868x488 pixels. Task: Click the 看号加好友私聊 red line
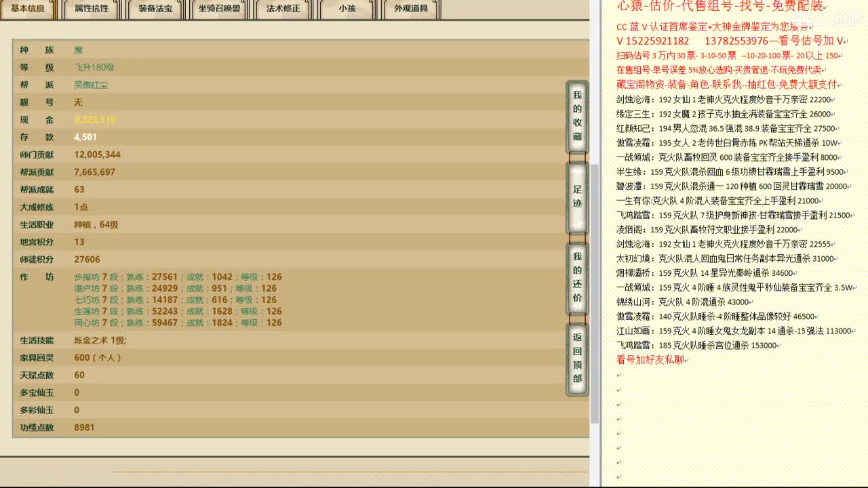click(x=650, y=360)
